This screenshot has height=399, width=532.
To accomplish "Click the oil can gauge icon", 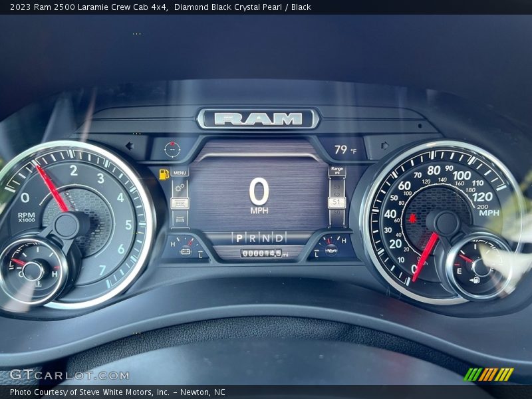I will pyautogui.click(x=331, y=249).
